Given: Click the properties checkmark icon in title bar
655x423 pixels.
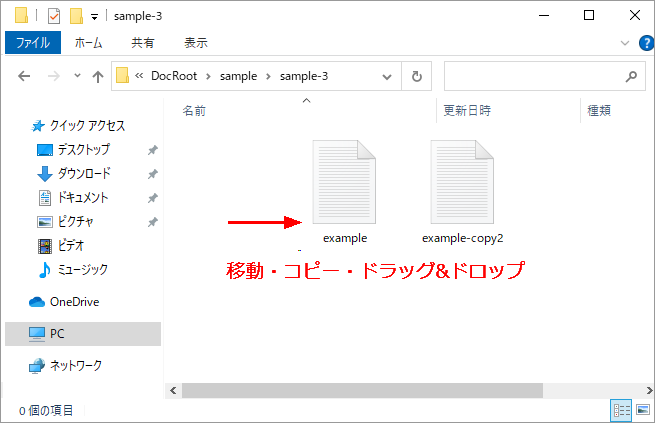Looking at the screenshot, I should pyautogui.click(x=54, y=15).
